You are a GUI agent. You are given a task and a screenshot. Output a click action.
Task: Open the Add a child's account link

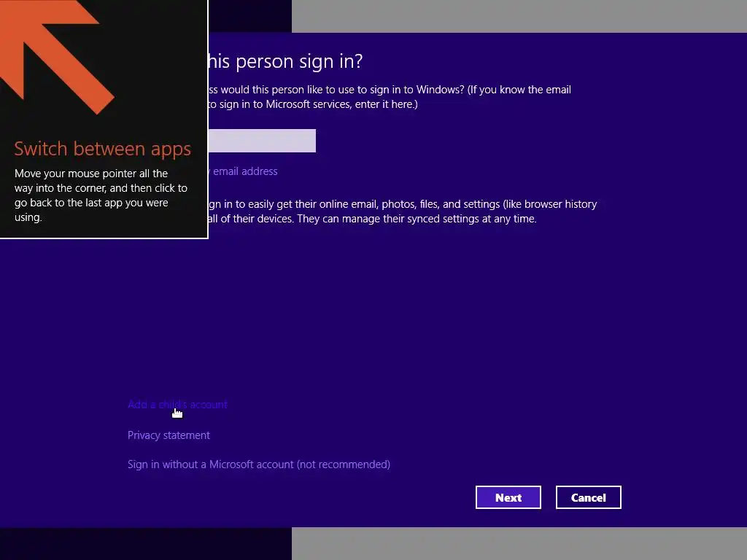pyautogui.click(x=177, y=404)
